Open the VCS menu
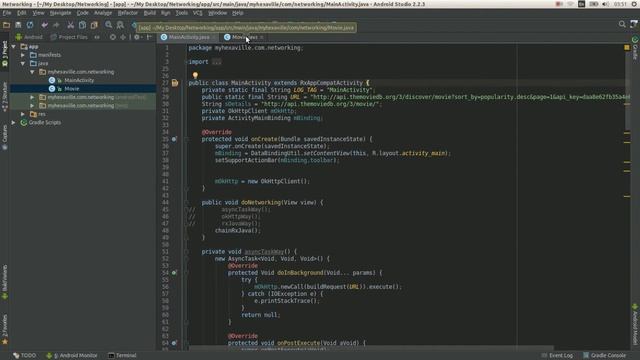The image size is (640, 360). (198, 13)
